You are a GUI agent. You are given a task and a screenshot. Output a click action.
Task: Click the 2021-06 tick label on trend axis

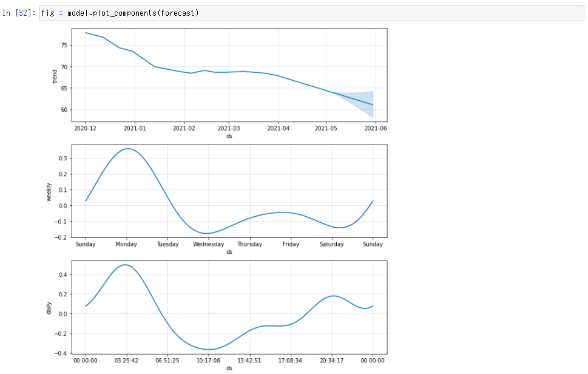point(376,128)
